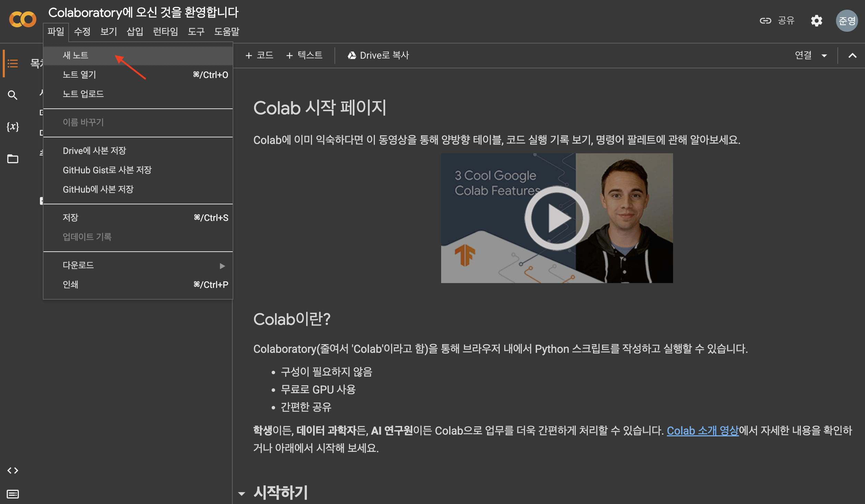Viewport: 865px width, 504px height.
Task: Open the 런타임 menu
Action: point(165,32)
